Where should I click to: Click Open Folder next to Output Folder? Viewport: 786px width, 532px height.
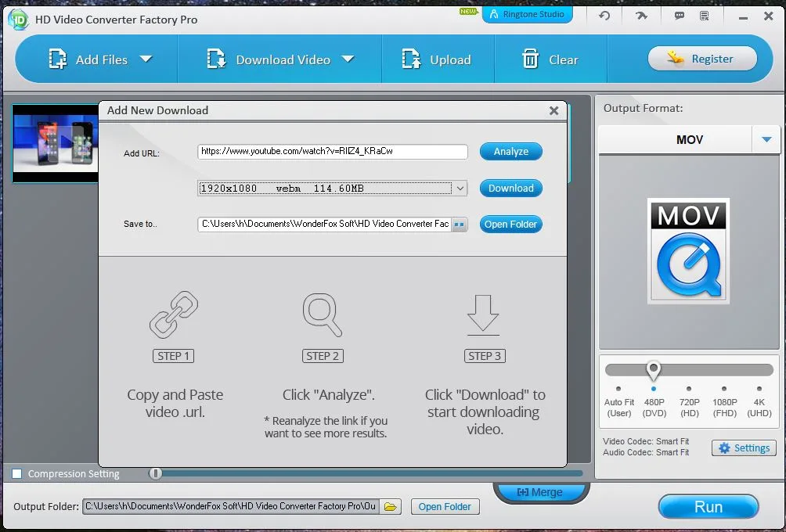445,507
